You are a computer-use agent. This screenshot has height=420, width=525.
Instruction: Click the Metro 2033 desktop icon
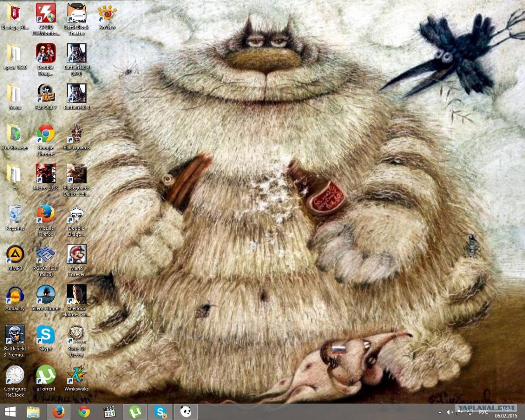click(45, 174)
